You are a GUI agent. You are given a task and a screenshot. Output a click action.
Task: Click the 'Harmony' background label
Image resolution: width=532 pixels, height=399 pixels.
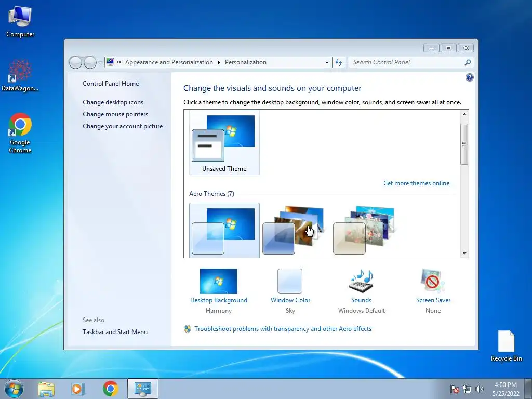[219, 311]
